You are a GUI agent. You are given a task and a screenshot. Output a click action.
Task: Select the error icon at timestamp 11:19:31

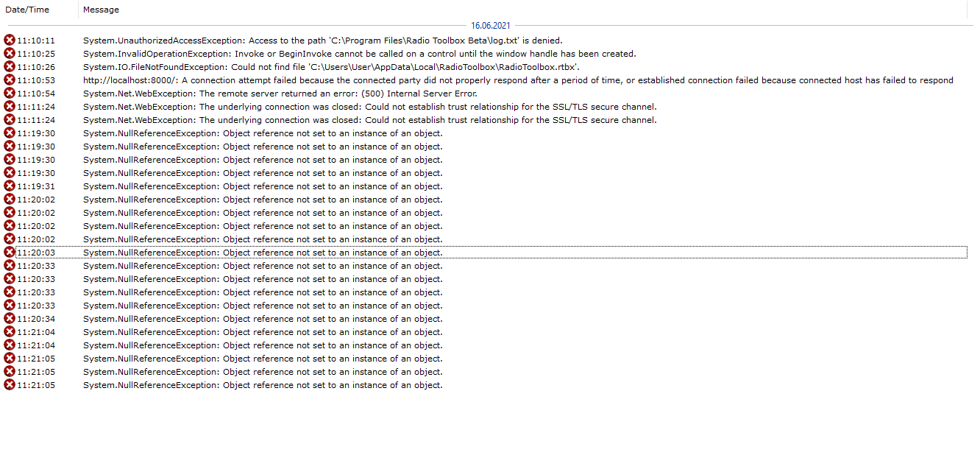coord(10,186)
